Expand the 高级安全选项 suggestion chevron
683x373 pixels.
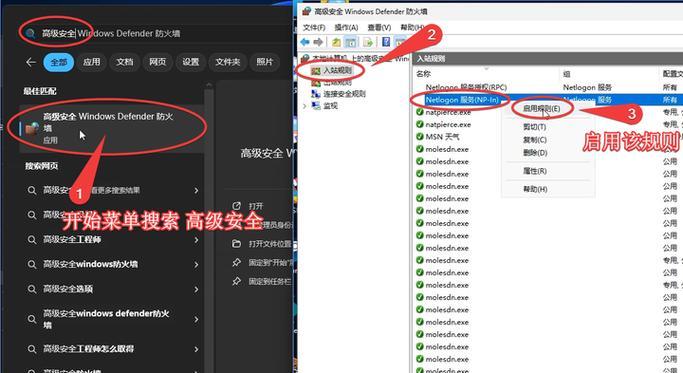pyautogui.click(x=196, y=289)
